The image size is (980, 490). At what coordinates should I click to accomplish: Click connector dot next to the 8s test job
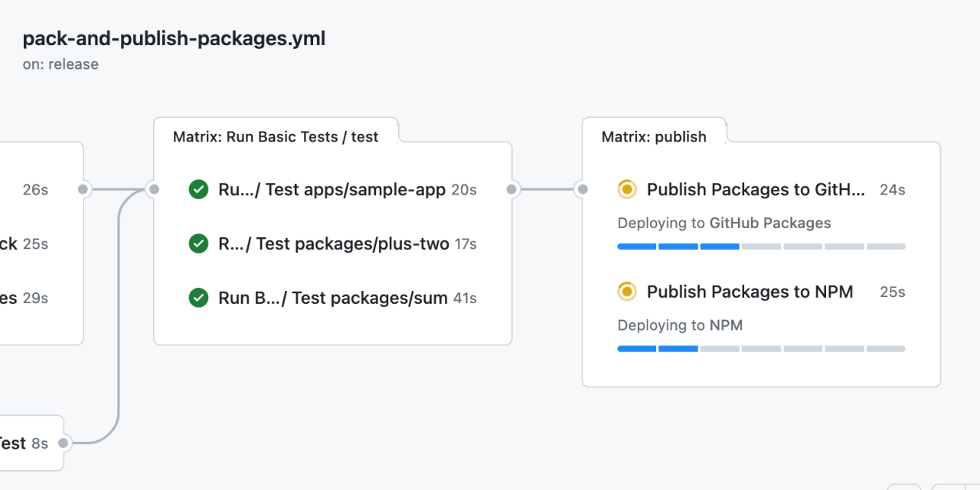click(x=64, y=443)
